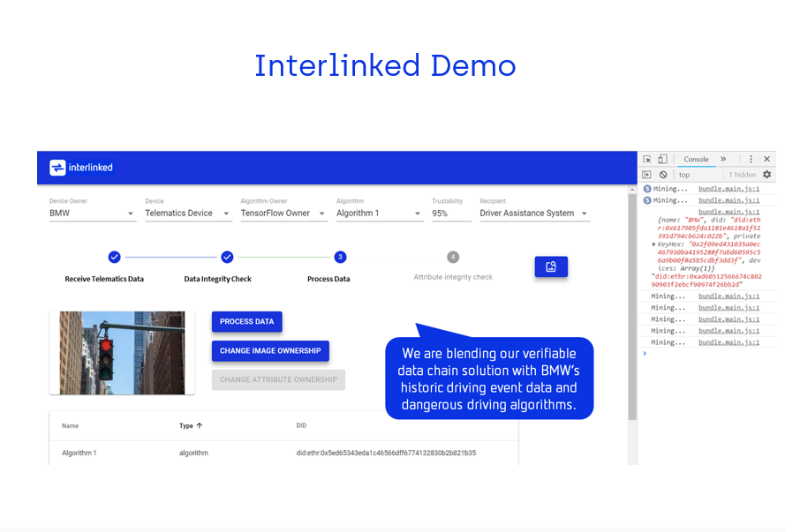Open the Driver Assistance System recipient dropdown
This screenshot has width=785, height=532.
point(535,213)
